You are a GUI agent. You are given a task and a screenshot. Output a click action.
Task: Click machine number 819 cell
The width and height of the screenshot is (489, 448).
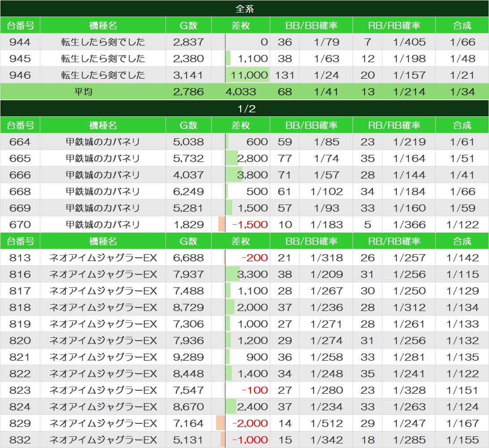tap(20, 324)
